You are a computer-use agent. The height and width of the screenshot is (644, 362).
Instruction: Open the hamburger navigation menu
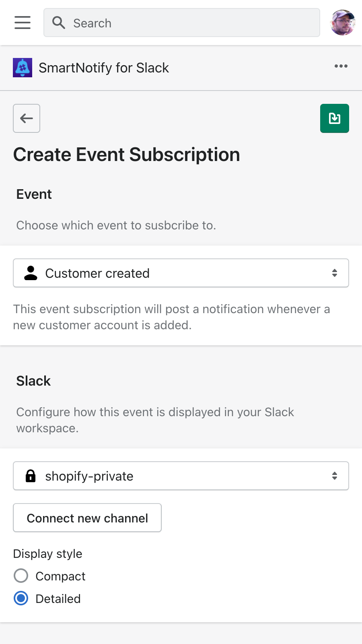point(23,23)
